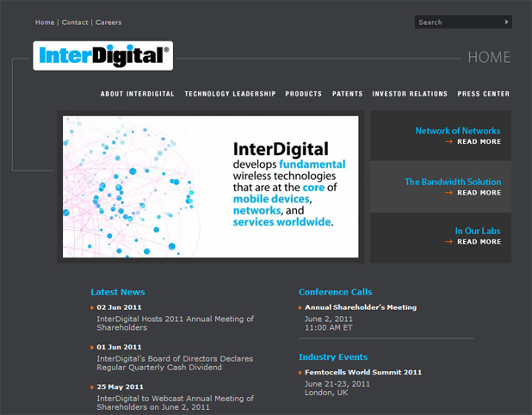The width and height of the screenshot is (532, 415).
Task: Click the 11:00 AM ET call time
Action: [329, 328]
